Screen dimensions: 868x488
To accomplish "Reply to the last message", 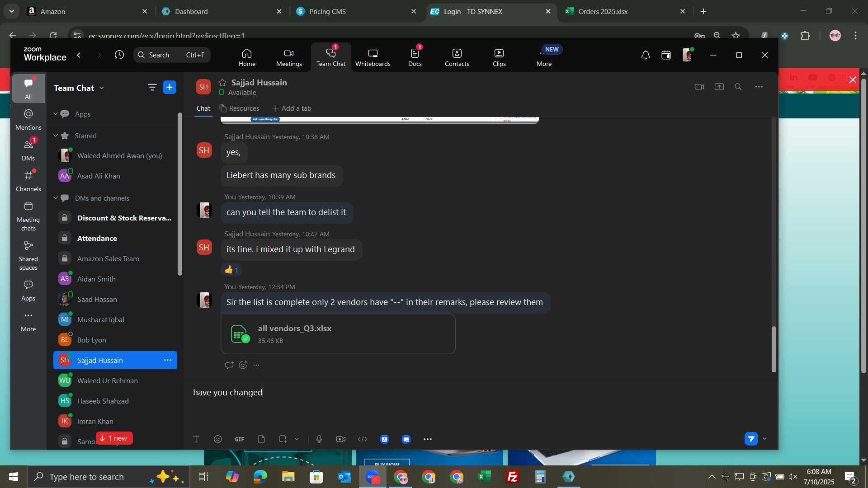I will click(x=229, y=365).
